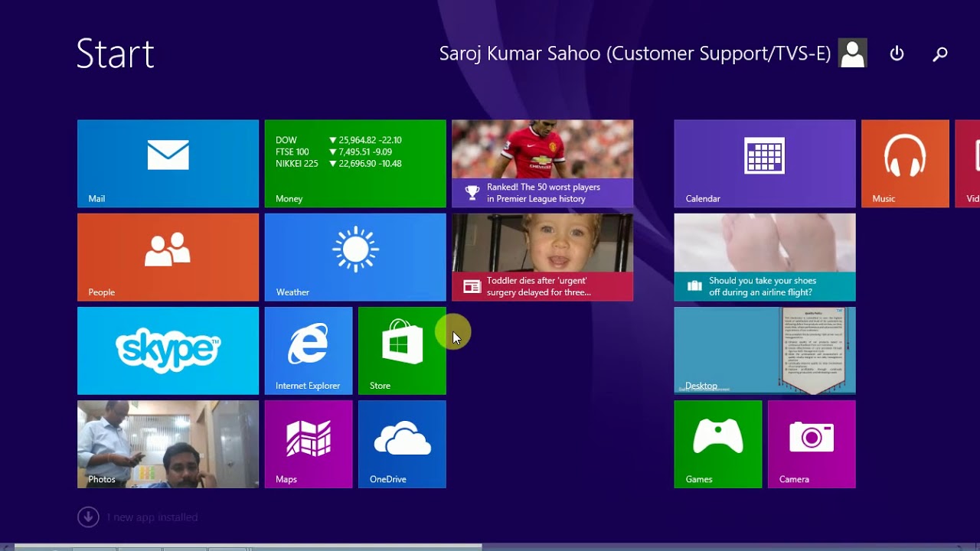Screen dimensions: 980x551
Task: Click the '1 new app installed' text
Action: point(152,518)
